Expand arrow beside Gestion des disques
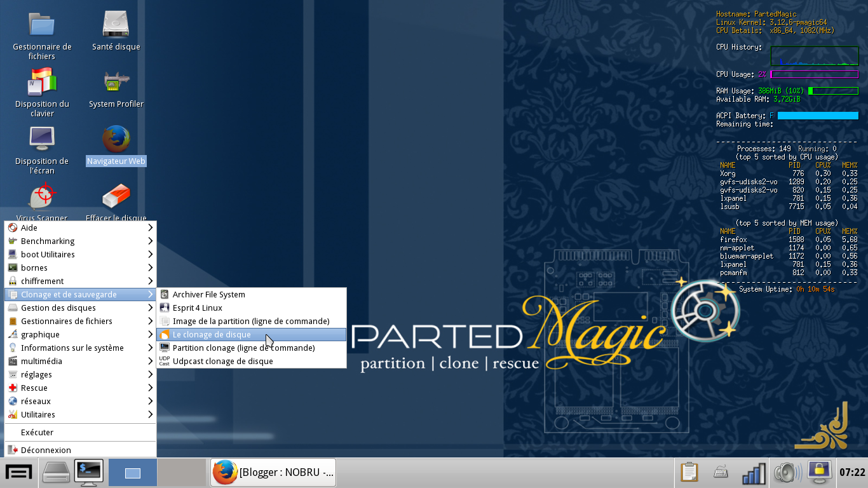 (x=151, y=308)
